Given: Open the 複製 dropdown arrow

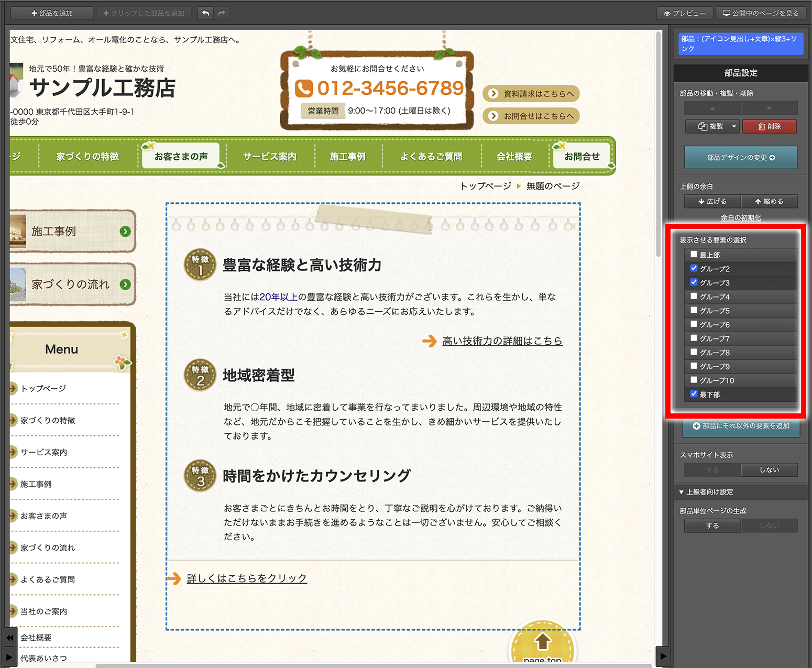Looking at the screenshot, I should (734, 126).
